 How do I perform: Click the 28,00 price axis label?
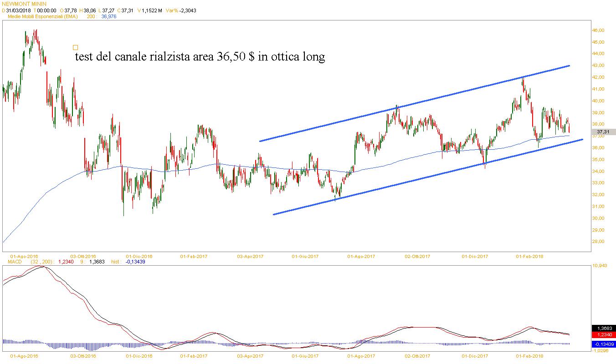tap(598, 242)
